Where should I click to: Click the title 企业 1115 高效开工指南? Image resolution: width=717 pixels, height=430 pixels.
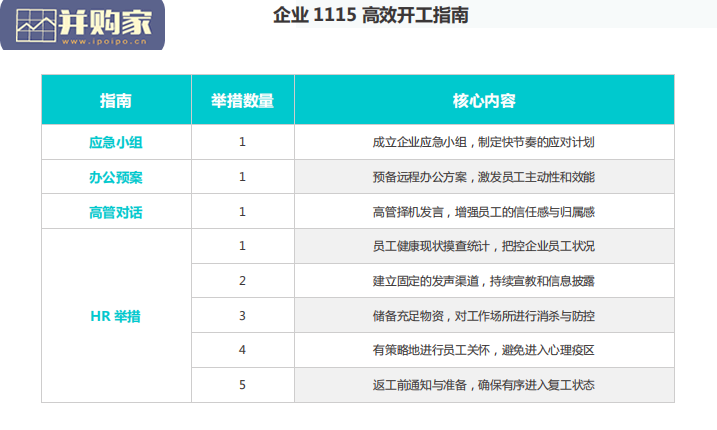click(x=371, y=15)
